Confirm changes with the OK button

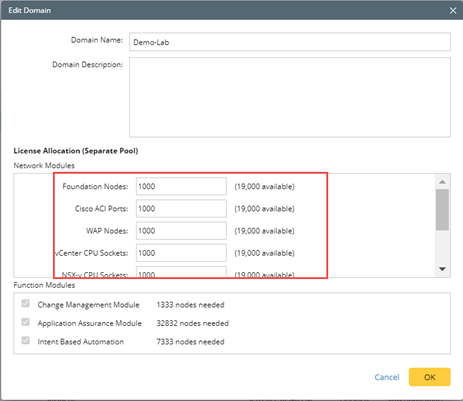pyautogui.click(x=430, y=377)
